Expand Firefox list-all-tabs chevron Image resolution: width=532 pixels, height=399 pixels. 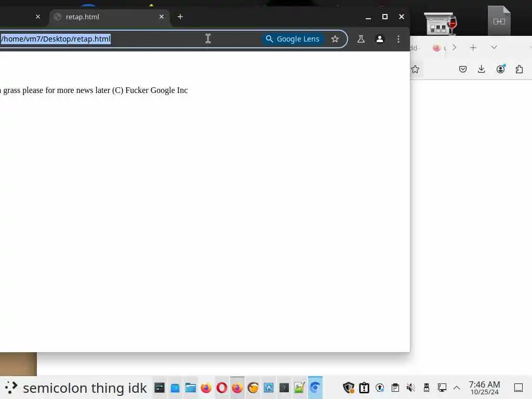494,47
